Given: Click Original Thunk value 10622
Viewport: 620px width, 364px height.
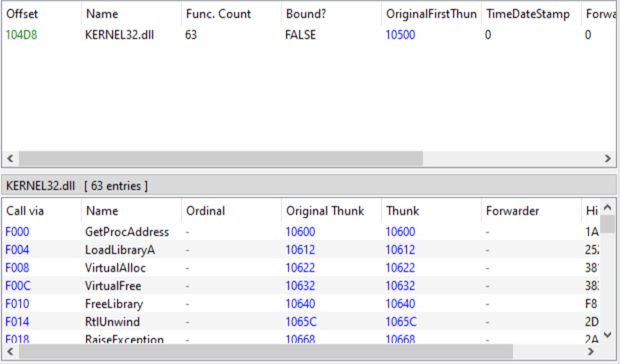Looking at the screenshot, I should coord(300,268).
